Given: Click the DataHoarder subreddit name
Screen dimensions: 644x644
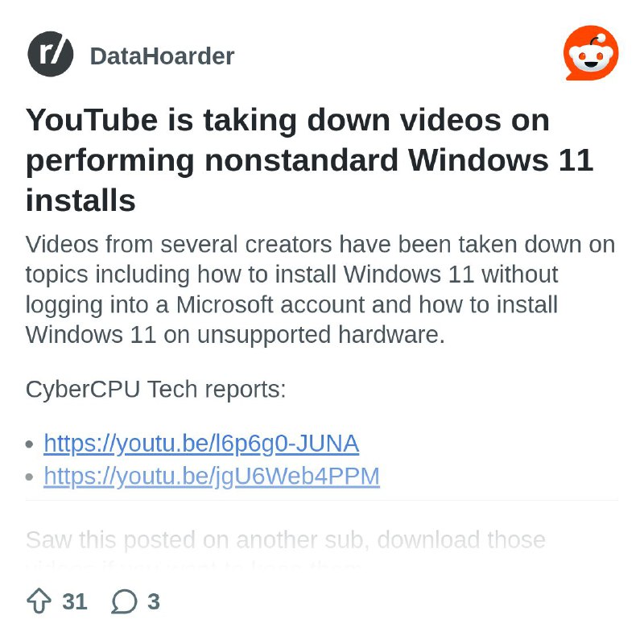Looking at the screenshot, I should tap(161, 56).
